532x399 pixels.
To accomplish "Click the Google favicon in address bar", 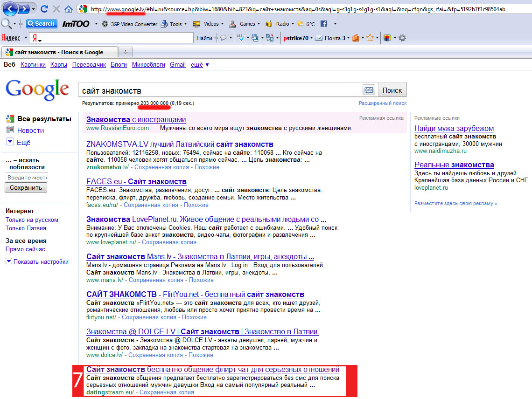I will [x=83, y=9].
